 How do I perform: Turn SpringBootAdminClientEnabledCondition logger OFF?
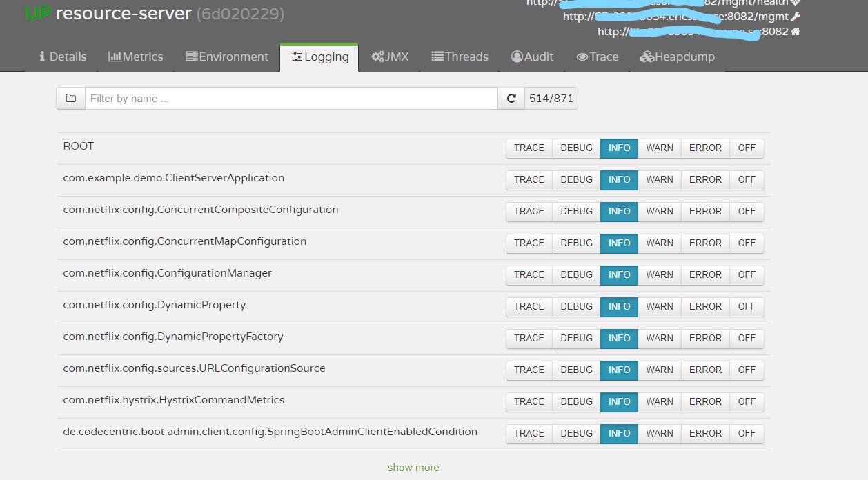coord(747,434)
